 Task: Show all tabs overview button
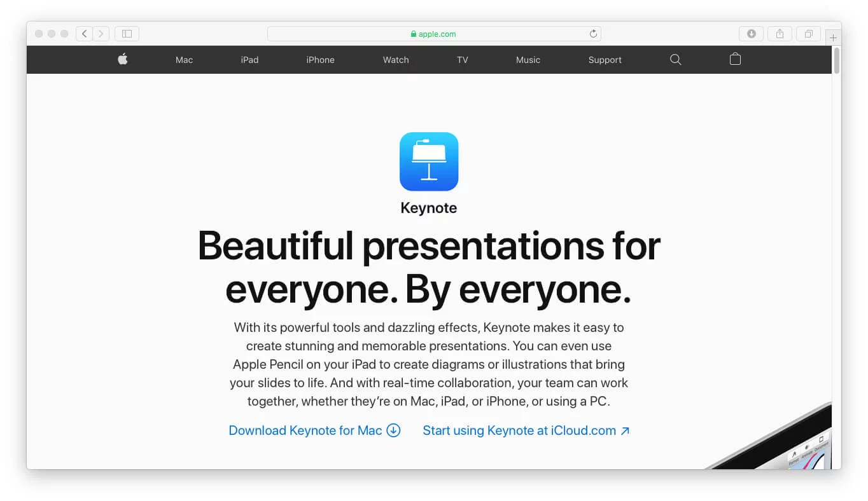pos(808,34)
